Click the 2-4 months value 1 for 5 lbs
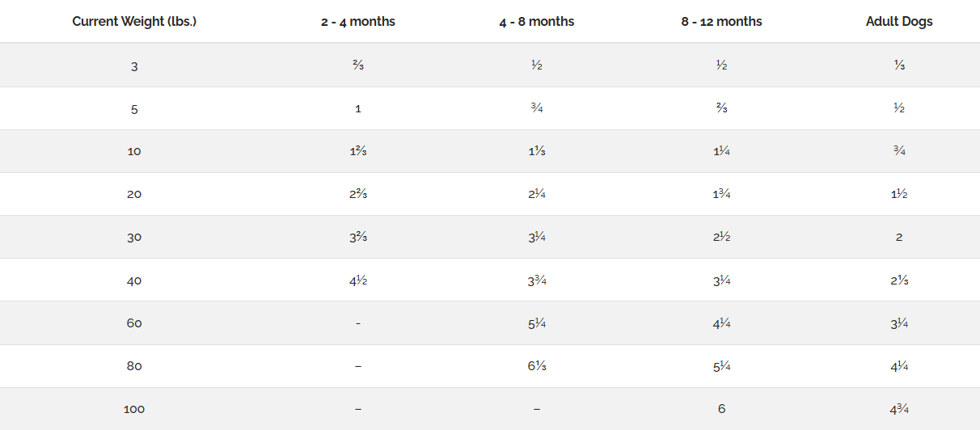 pos(358,108)
